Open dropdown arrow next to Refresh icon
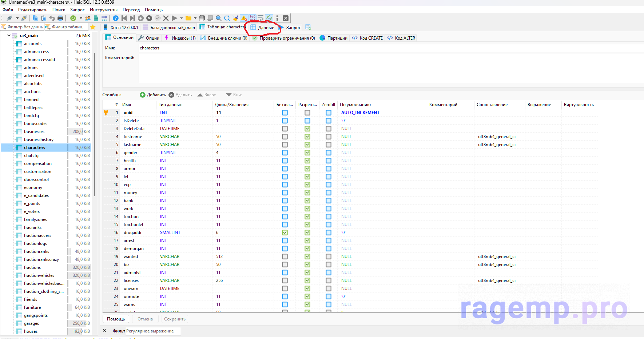Viewport: 644px width, 339px height. (80, 18)
